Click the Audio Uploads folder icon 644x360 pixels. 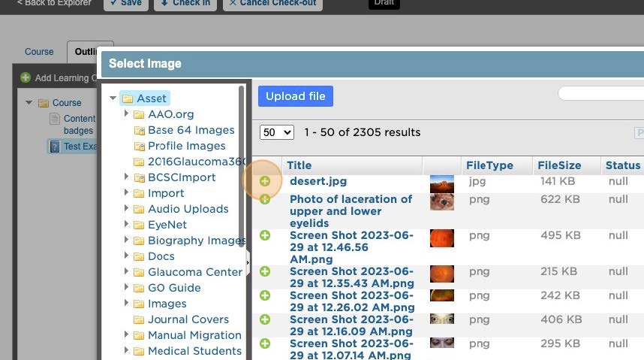(x=139, y=209)
